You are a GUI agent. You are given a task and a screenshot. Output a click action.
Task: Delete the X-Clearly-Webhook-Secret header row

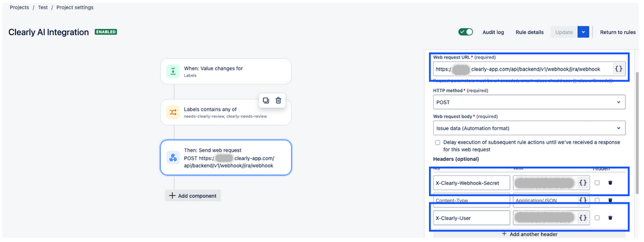coord(610,183)
